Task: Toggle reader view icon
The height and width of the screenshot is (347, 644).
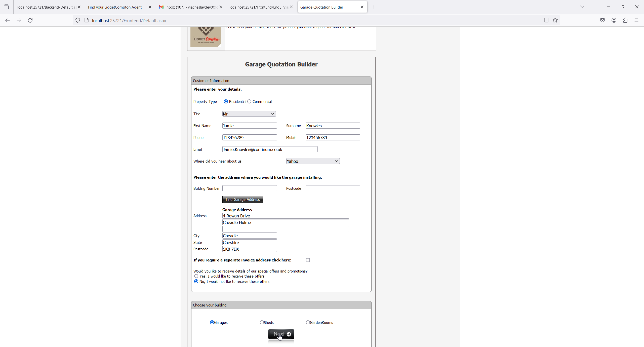Action: coord(546,20)
